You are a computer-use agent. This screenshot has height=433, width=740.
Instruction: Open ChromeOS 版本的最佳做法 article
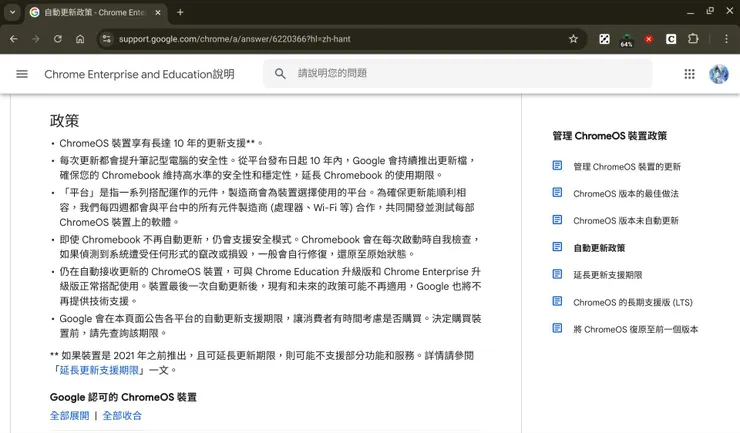[x=626, y=194]
